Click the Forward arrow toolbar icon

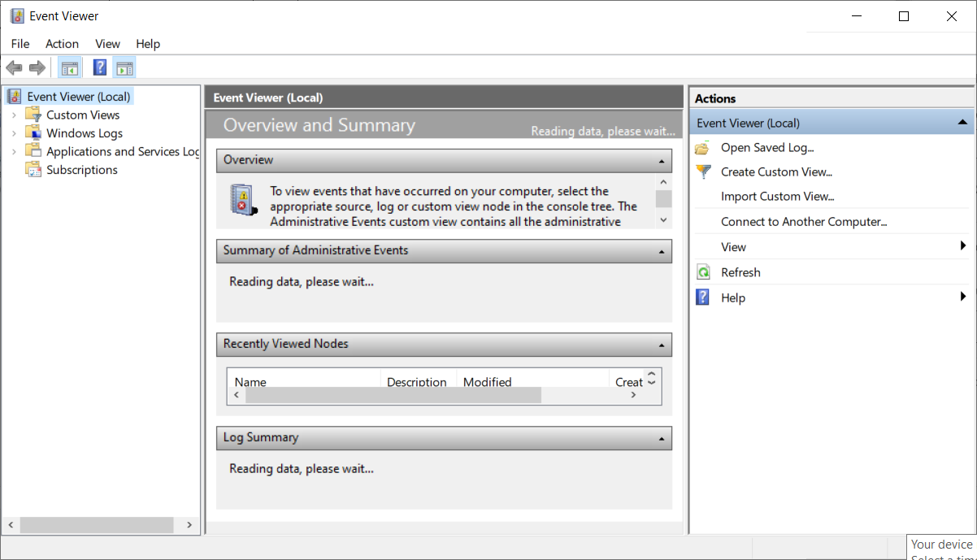[37, 68]
